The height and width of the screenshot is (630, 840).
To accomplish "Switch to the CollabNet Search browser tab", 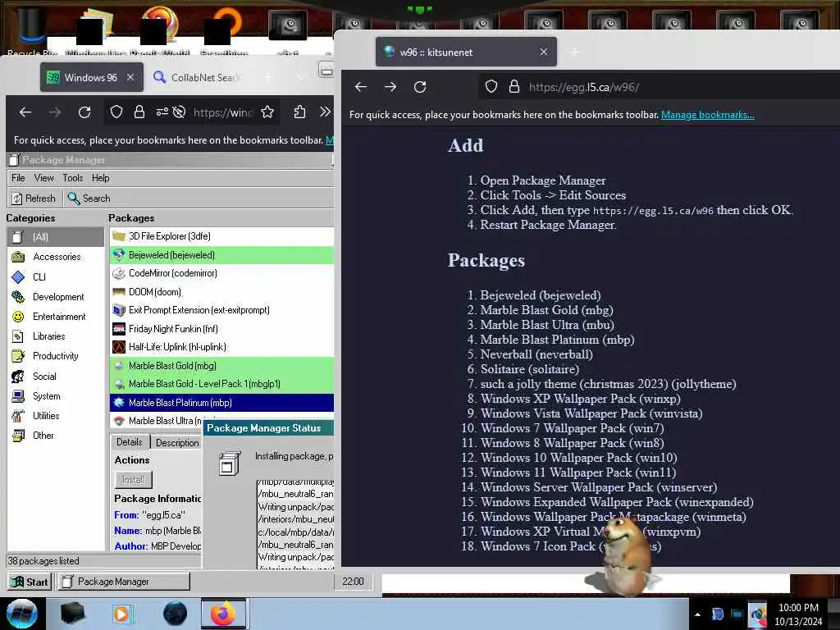I will [x=197, y=78].
